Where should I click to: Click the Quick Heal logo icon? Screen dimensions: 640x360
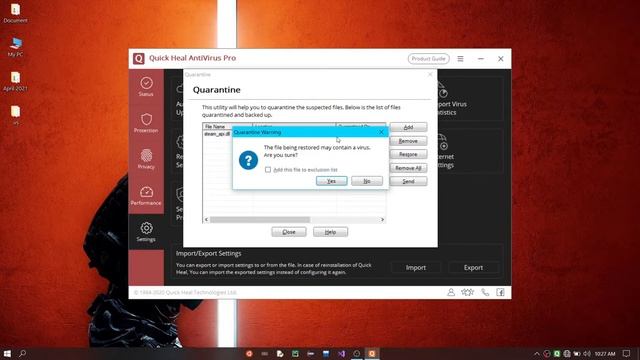coord(139,58)
